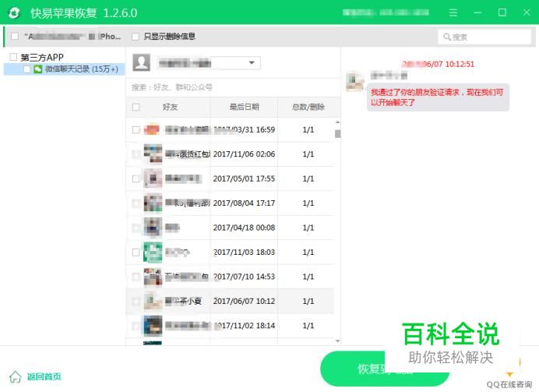Toggle the device checkbox in top bar
Viewport: 539px width, 392px height.
(15, 36)
